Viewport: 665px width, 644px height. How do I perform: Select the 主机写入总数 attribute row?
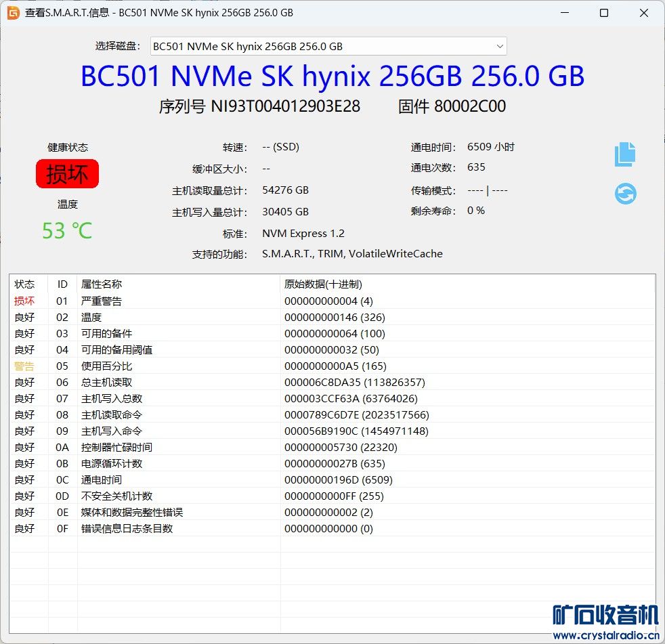click(x=332, y=399)
